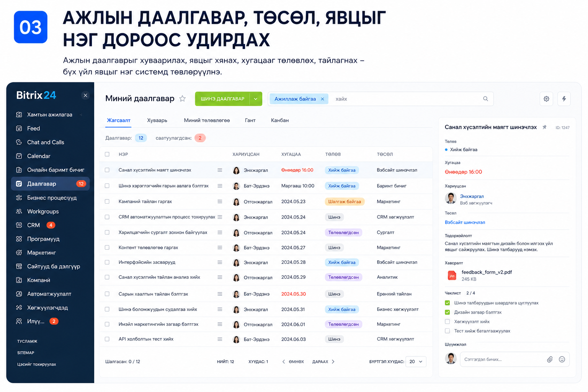This screenshot has width=588, height=392.
Task: Open Даалгавар item in sidebar
Action: (50, 184)
